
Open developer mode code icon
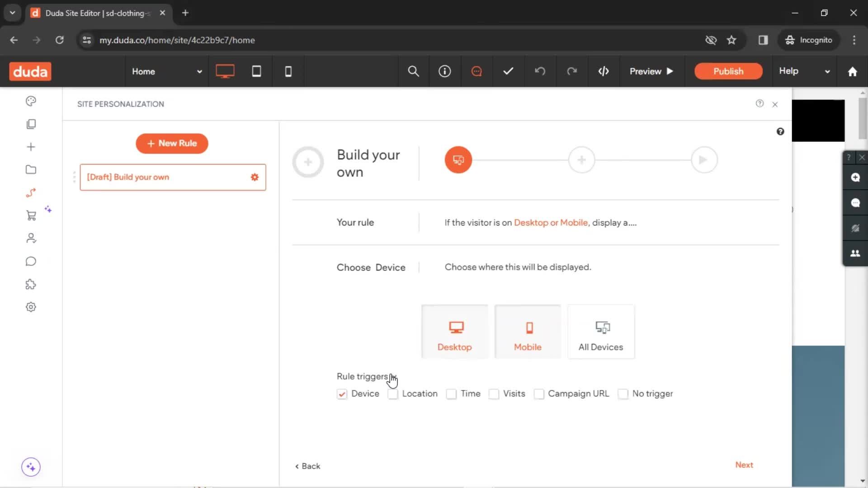coord(604,71)
